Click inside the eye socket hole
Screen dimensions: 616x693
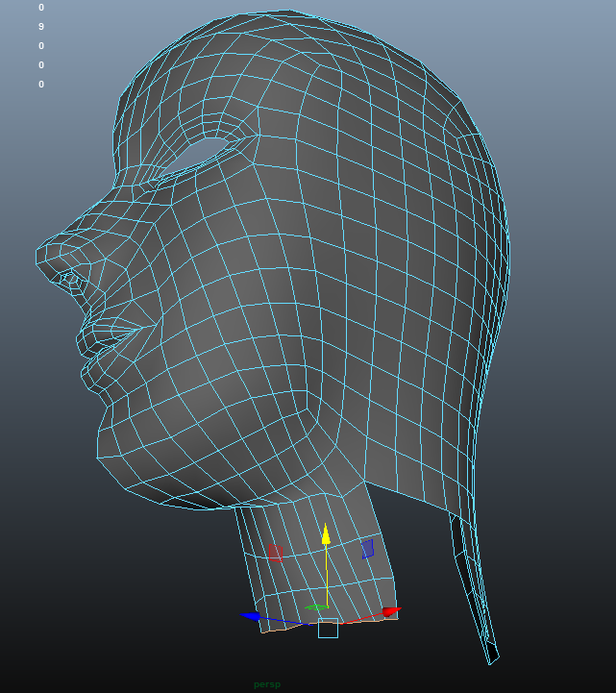[x=205, y=151]
